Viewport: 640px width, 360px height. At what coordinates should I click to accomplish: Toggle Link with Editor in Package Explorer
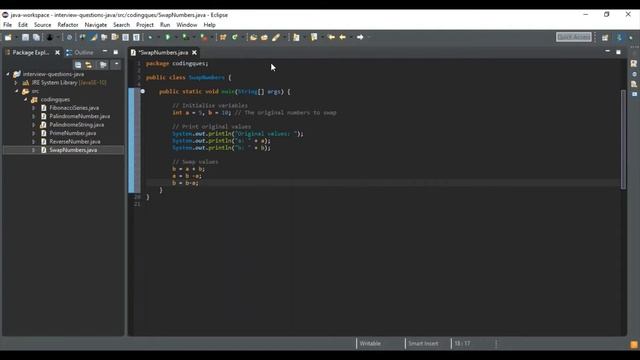point(89,65)
